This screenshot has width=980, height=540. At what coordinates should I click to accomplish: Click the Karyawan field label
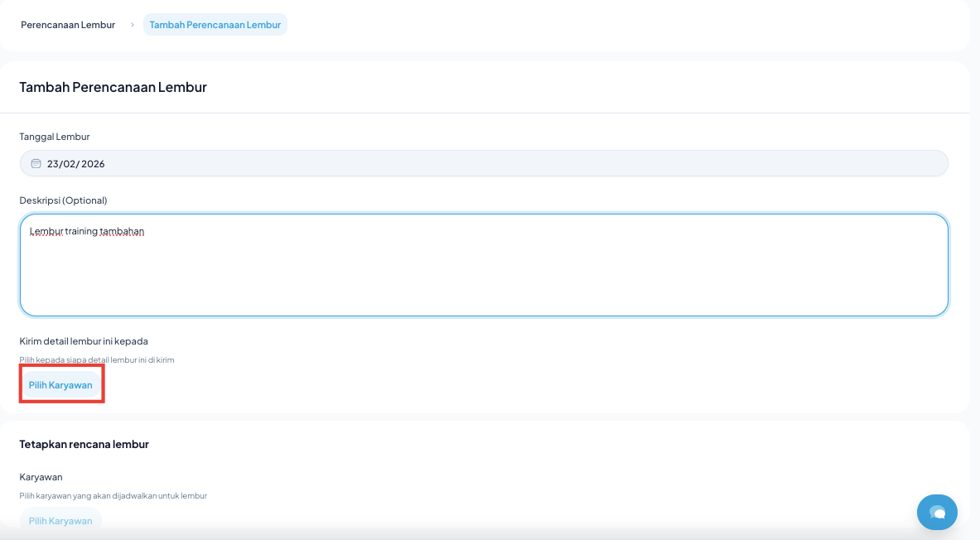click(41, 477)
